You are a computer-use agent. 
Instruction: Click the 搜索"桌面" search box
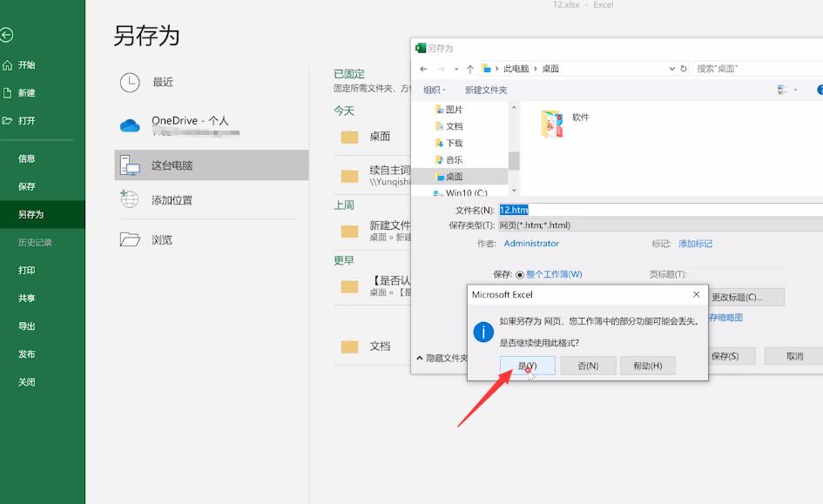[758, 69]
